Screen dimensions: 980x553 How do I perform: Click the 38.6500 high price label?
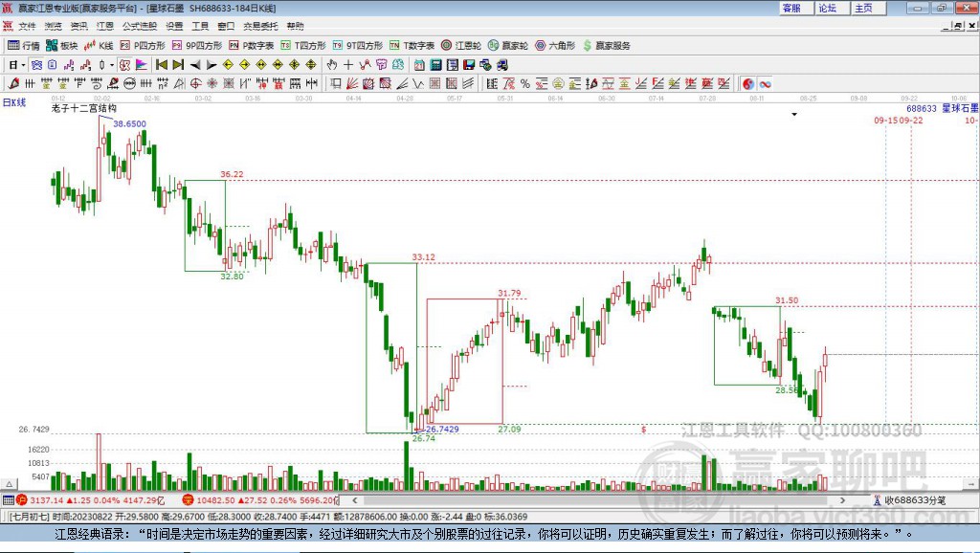[129, 123]
